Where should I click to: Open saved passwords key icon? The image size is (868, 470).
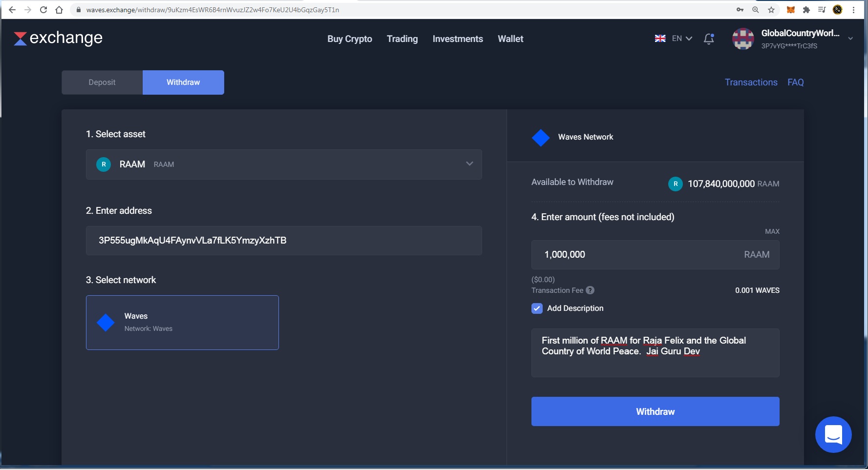point(740,10)
